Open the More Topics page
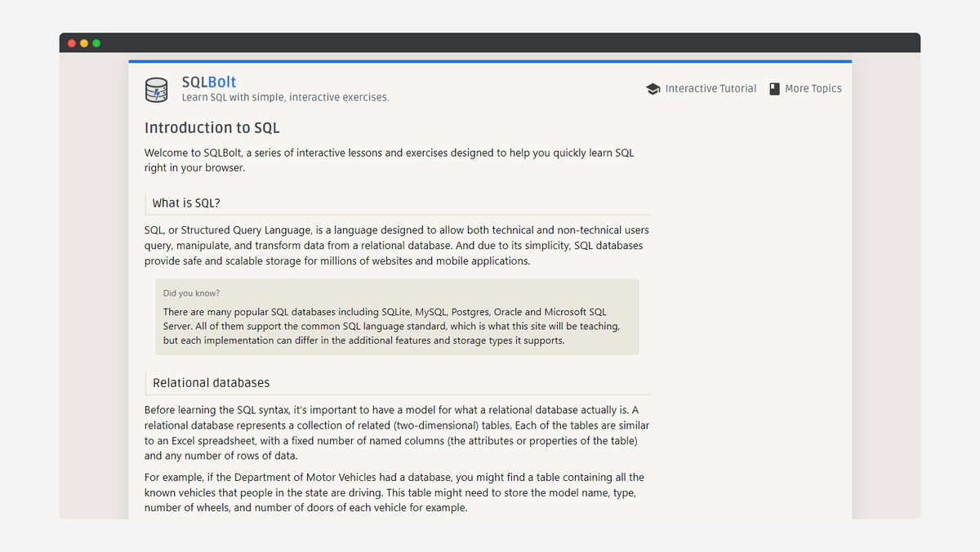 (813, 88)
